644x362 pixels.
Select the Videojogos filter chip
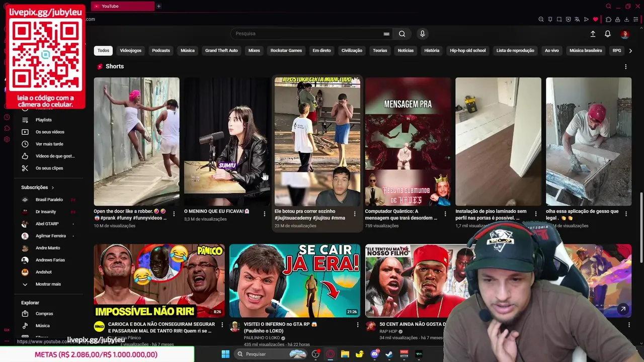tap(131, 50)
